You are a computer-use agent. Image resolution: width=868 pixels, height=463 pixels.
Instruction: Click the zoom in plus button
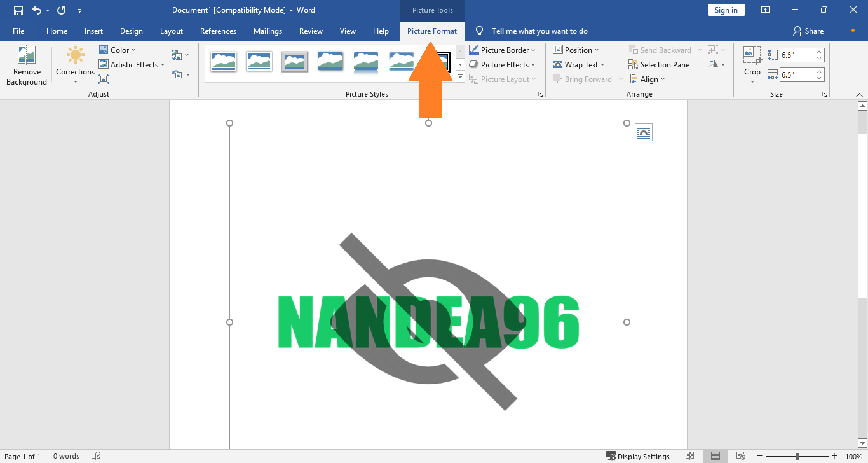click(834, 456)
